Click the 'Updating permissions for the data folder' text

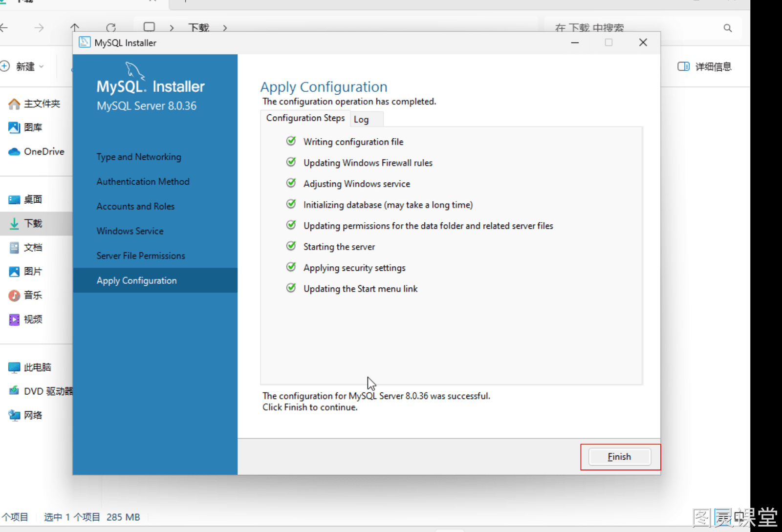pos(428,226)
